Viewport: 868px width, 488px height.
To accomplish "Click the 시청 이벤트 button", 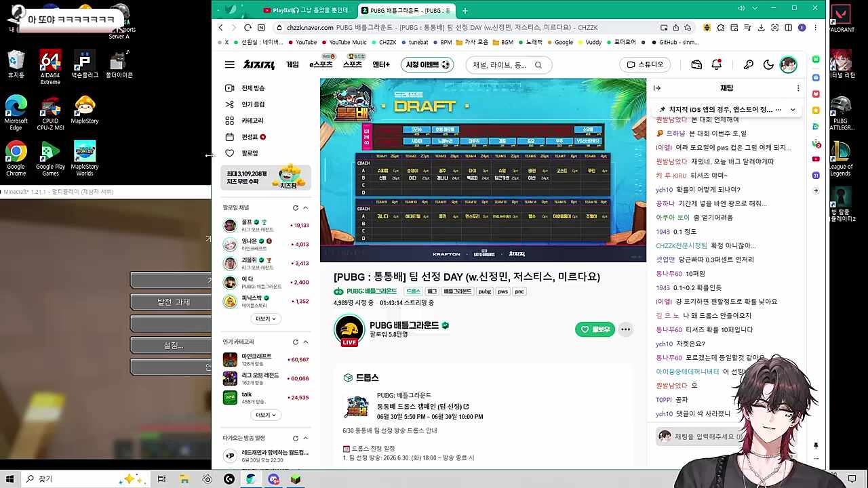I will pos(428,65).
